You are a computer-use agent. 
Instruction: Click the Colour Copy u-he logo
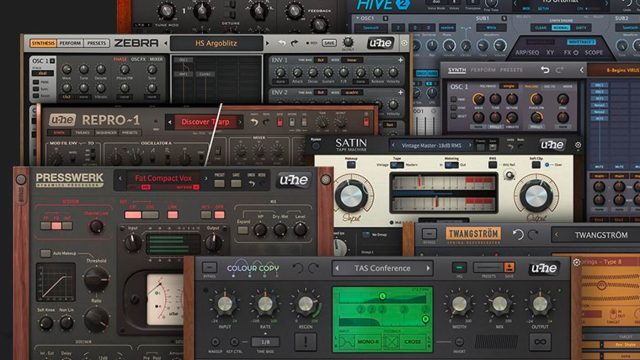pos(544,268)
